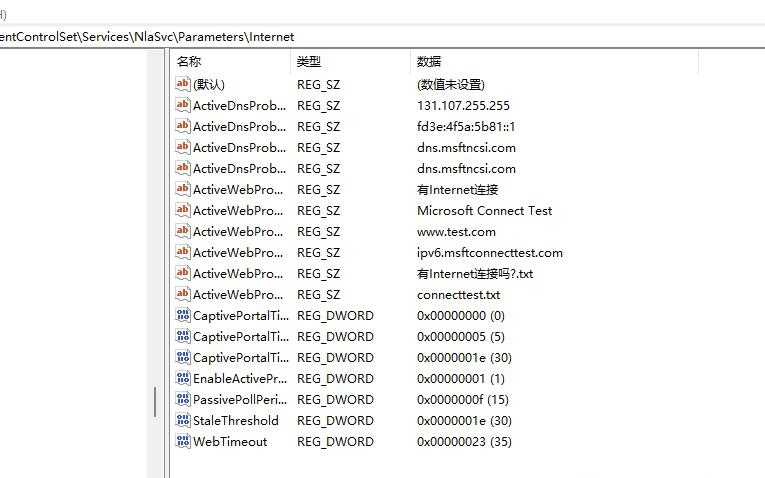Click the string icon of the (默认) value
The image size is (765, 478).
click(182, 85)
